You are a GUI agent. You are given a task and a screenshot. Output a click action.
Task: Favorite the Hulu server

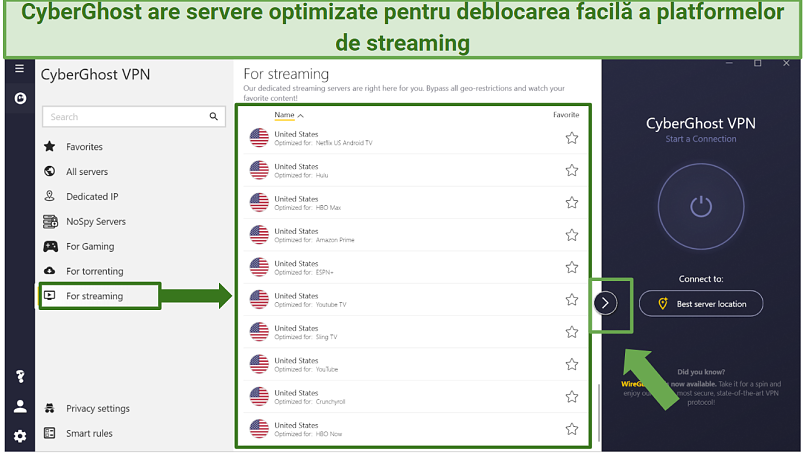(572, 170)
